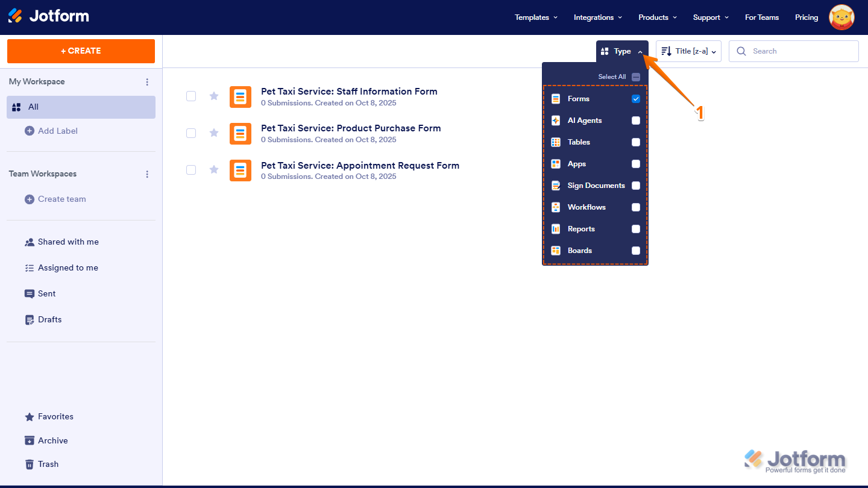
Task: Click the Trash bin icon
Action: (x=30, y=464)
